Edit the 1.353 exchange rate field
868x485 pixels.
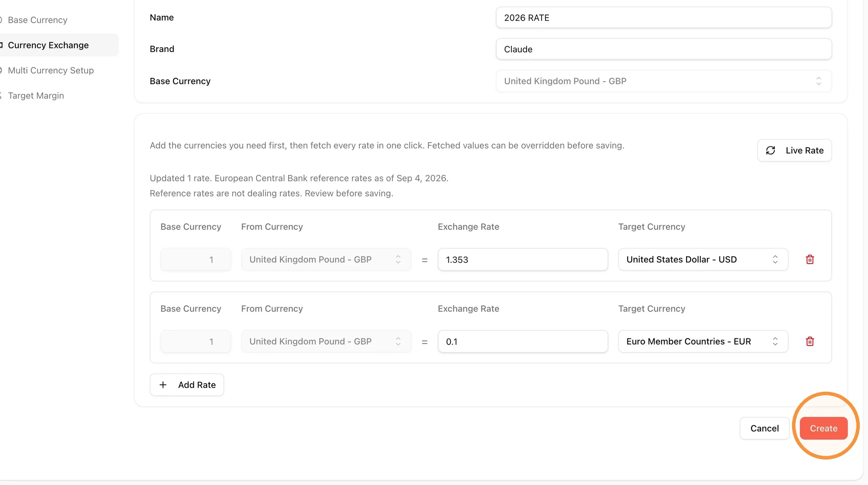coord(523,259)
